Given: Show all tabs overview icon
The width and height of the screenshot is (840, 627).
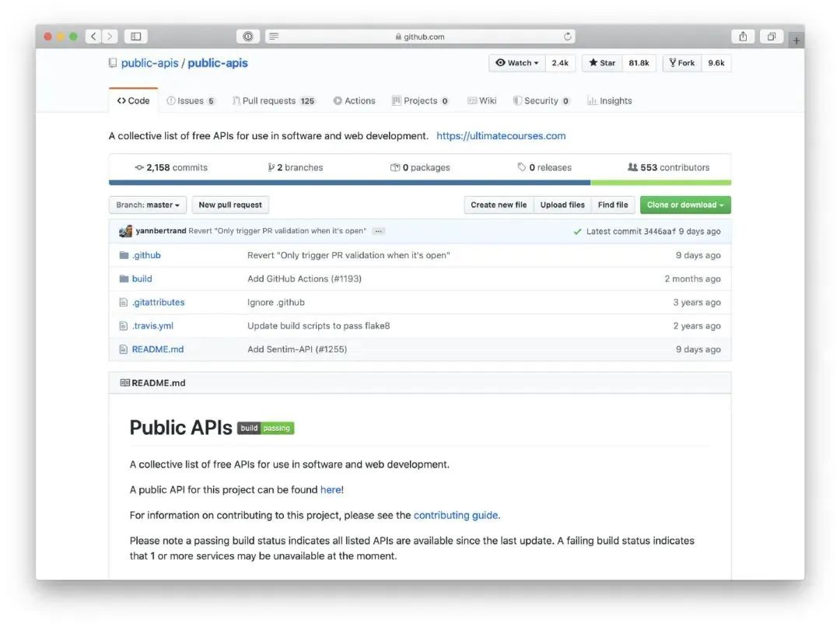Looking at the screenshot, I should click(x=772, y=37).
